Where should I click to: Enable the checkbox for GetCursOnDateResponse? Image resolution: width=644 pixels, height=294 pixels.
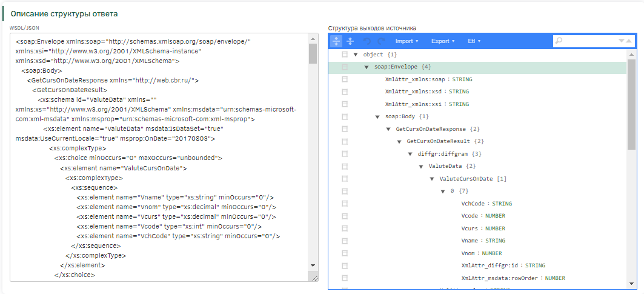pos(345,129)
